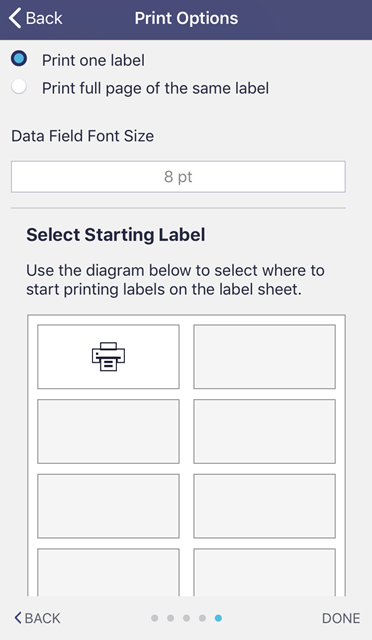372x640 pixels.
Task: Choose second-row right label as starting position
Action: pyautogui.click(x=265, y=431)
